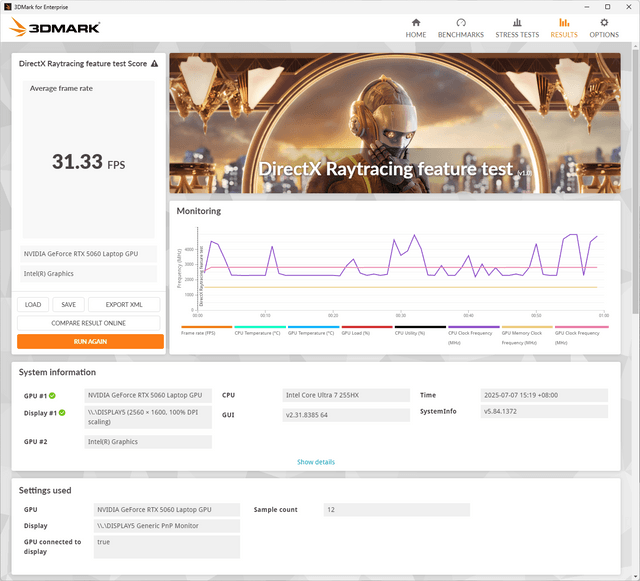
Task: Export result as XML
Action: [124, 305]
